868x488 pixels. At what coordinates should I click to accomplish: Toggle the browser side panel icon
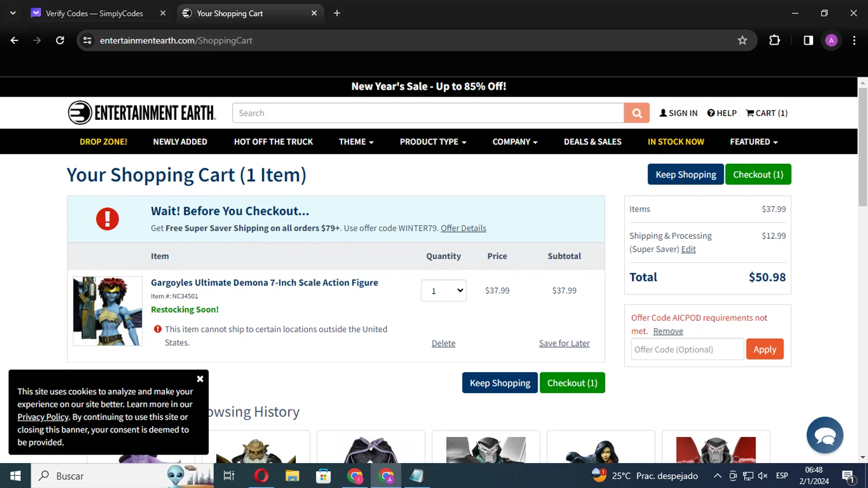pos(808,41)
